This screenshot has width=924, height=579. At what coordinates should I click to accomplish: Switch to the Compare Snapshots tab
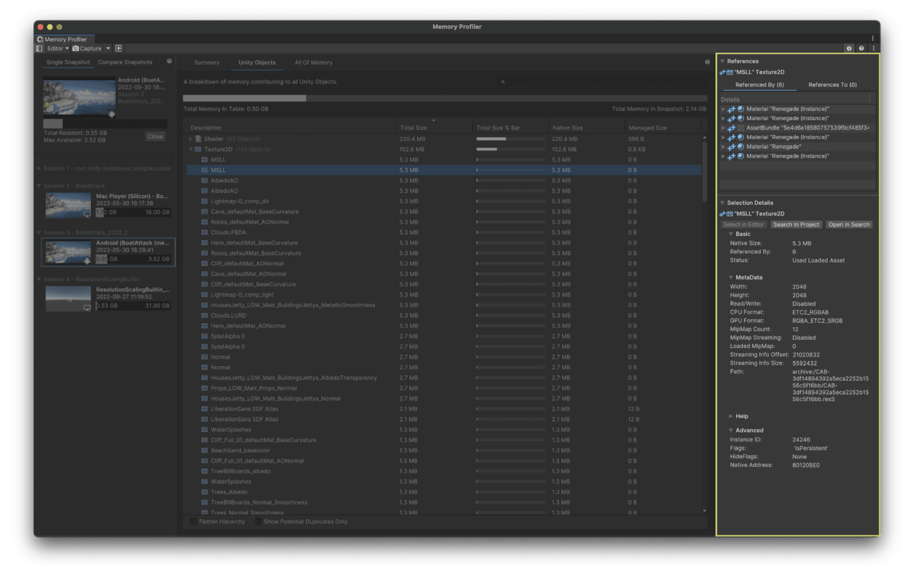coord(125,62)
